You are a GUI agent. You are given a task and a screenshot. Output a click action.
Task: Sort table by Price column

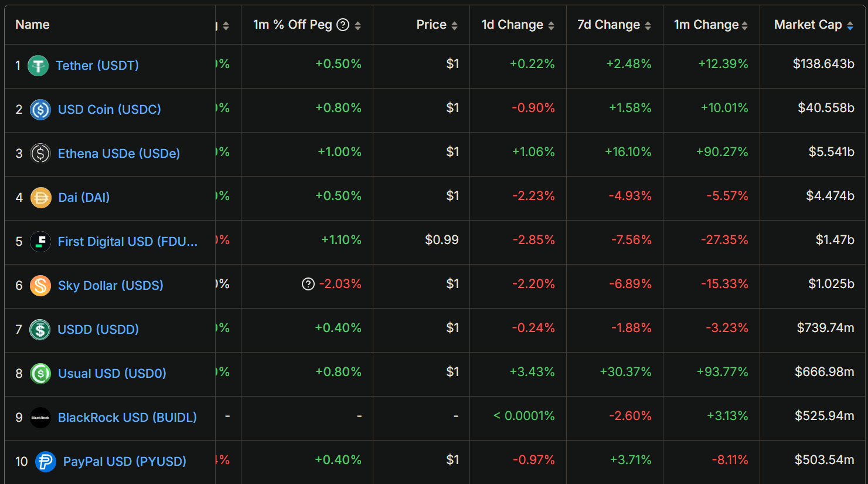(454, 25)
